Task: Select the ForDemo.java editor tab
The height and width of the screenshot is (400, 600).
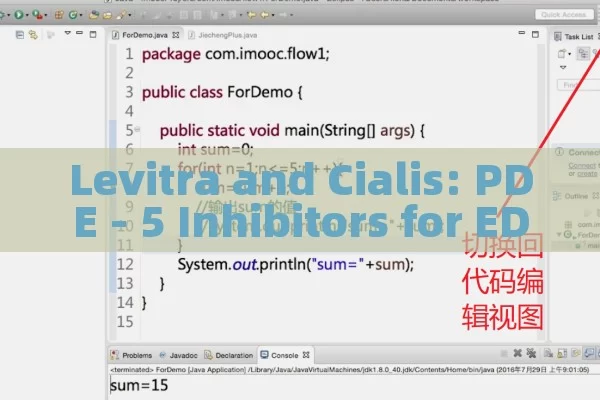Action: coord(145,35)
